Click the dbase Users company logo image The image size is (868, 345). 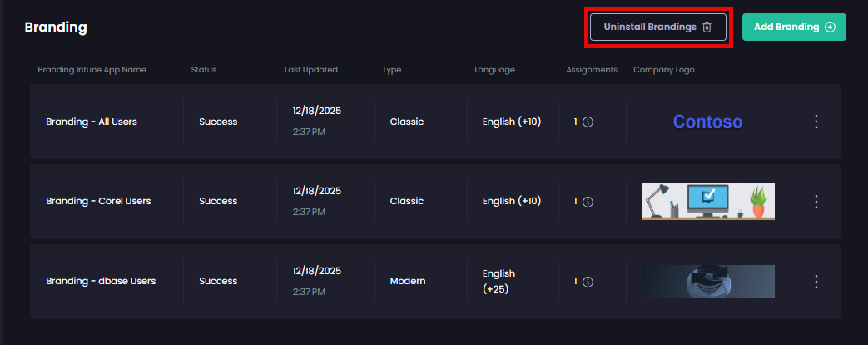[707, 282]
